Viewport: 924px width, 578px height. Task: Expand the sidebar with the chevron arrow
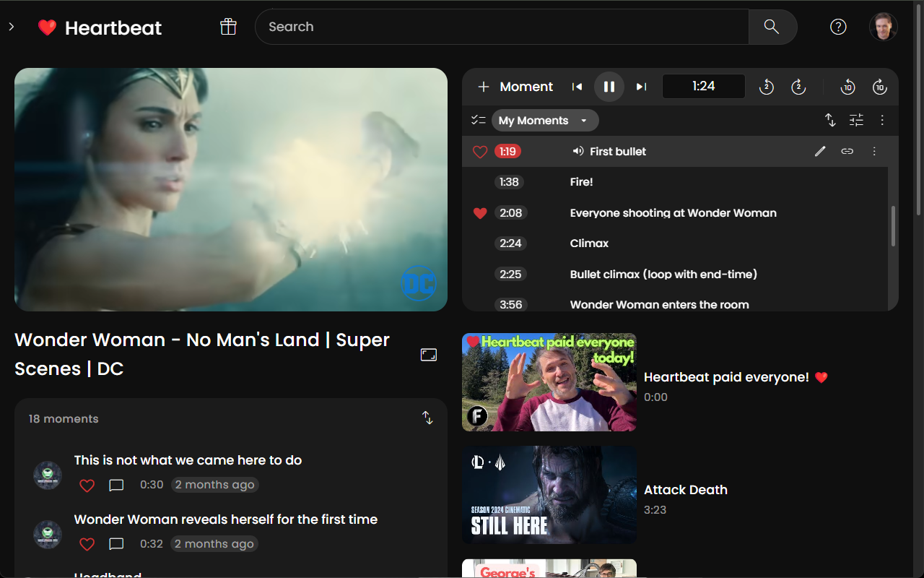coord(11,27)
